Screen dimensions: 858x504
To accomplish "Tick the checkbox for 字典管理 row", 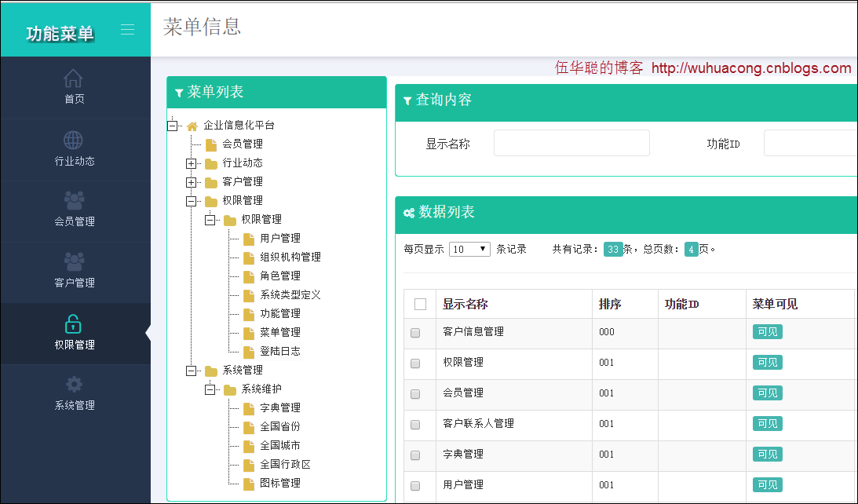I will (415, 455).
